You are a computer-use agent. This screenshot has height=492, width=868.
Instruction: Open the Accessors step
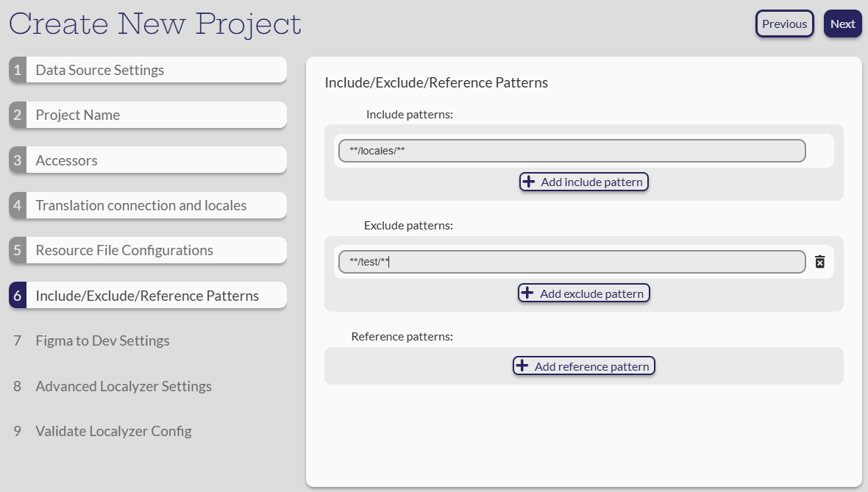147,160
